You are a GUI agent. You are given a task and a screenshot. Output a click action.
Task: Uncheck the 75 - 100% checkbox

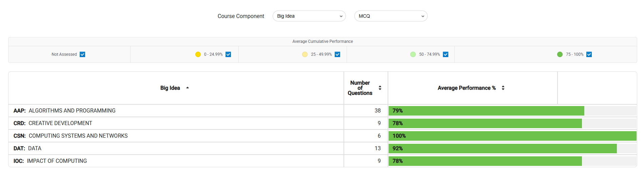point(589,54)
